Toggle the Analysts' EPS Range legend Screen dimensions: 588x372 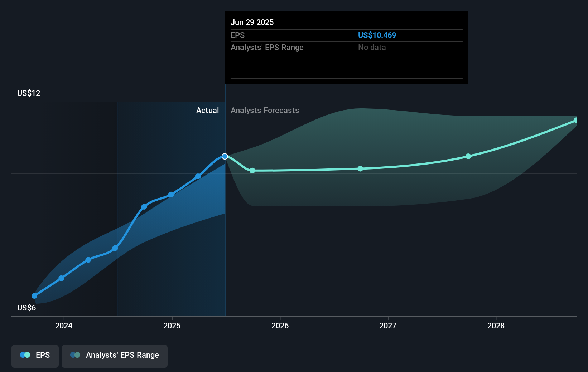pos(114,356)
